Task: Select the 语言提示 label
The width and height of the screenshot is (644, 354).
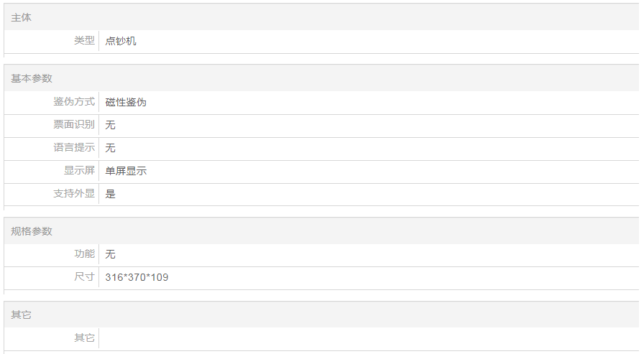Action: pyautogui.click(x=74, y=148)
